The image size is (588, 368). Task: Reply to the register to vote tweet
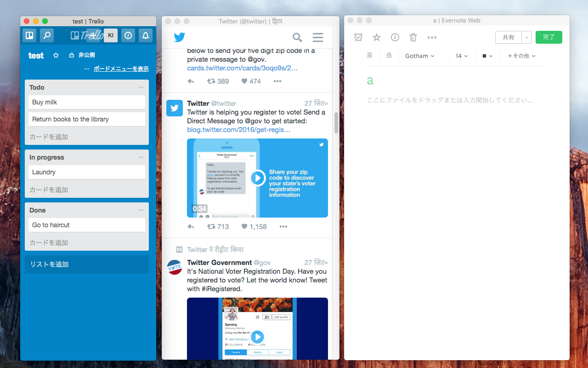point(191,226)
